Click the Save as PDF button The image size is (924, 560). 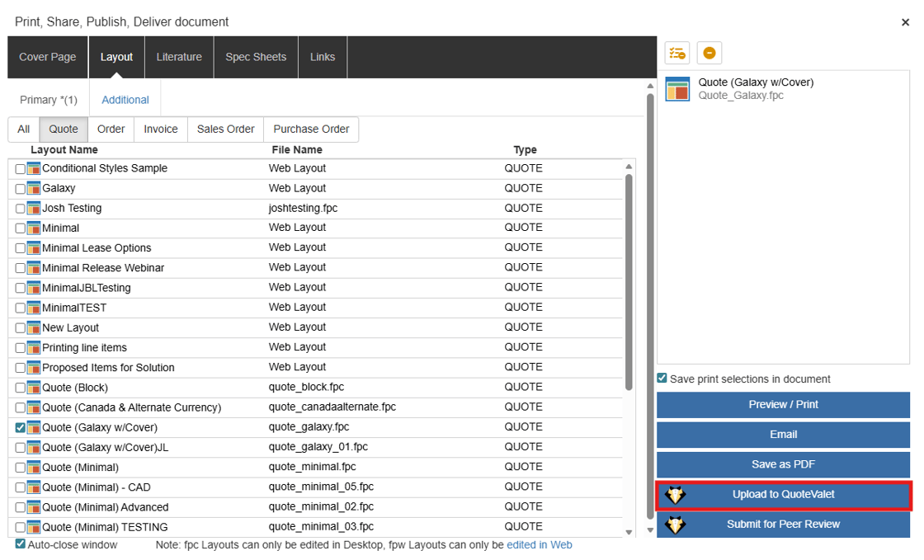(x=783, y=464)
